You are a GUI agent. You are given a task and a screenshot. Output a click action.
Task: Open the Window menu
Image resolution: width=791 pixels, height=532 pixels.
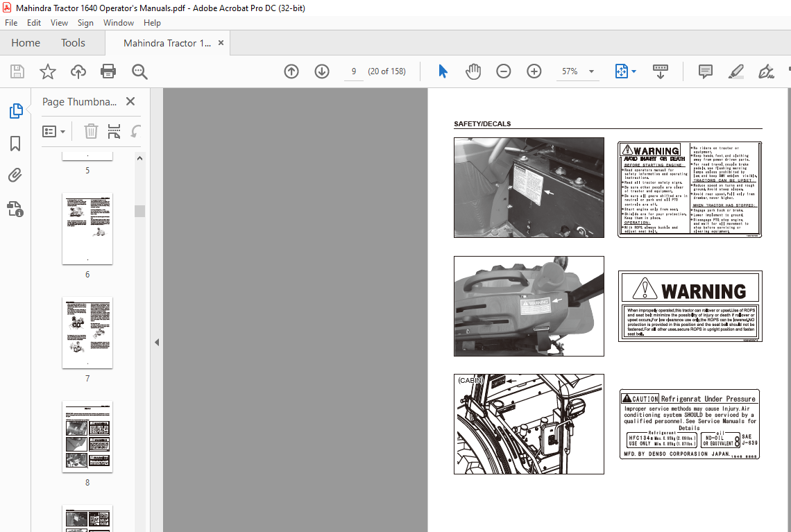point(119,23)
